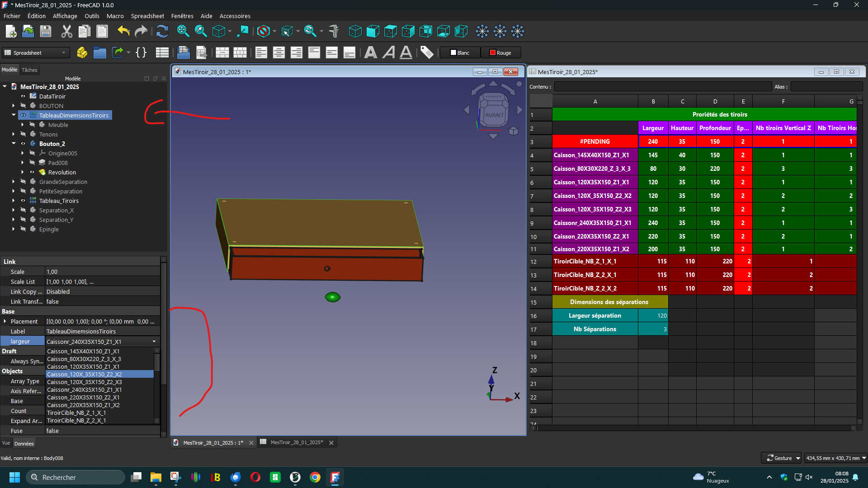Click the Contenu input field

(x=662, y=87)
